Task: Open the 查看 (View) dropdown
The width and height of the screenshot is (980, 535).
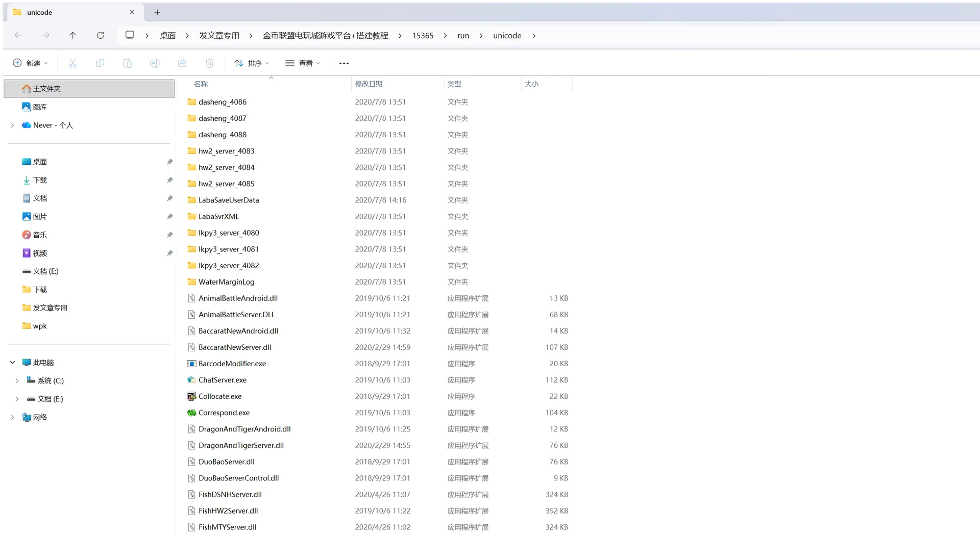Action: tap(303, 63)
